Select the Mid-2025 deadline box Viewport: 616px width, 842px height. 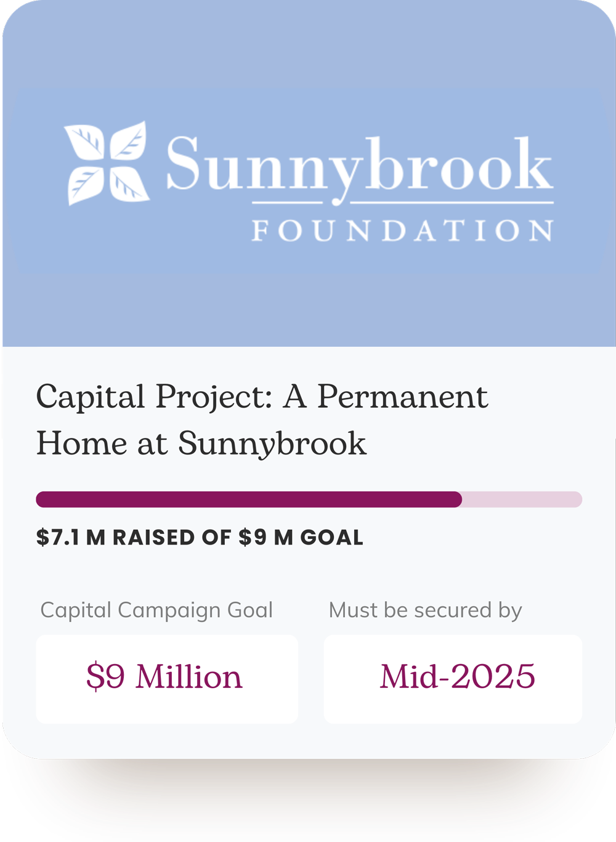[x=453, y=678]
